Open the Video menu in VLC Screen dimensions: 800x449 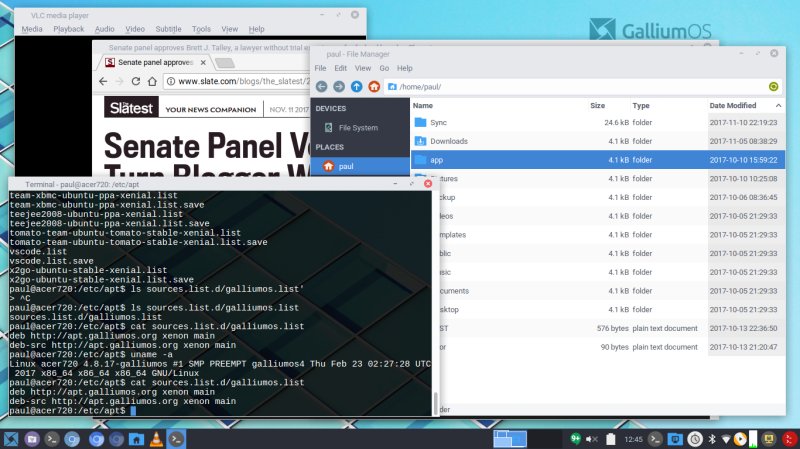[x=135, y=29]
